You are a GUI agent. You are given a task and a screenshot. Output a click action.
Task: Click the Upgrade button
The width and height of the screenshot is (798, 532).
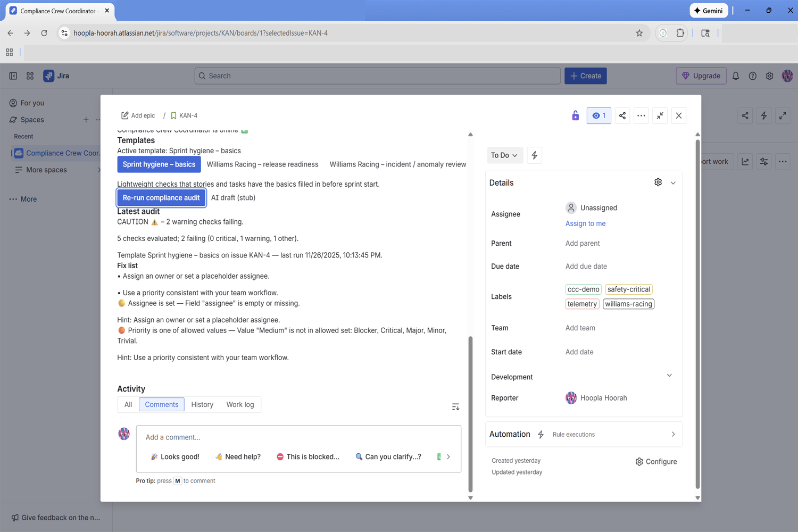pyautogui.click(x=701, y=76)
